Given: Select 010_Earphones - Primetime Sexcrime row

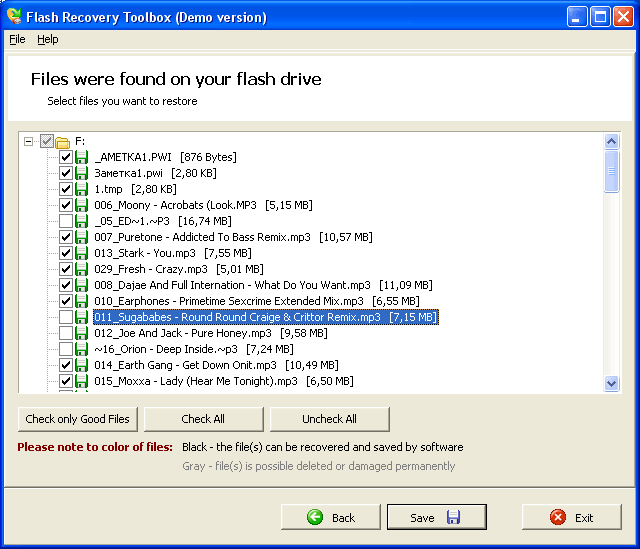Looking at the screenshot, I should coord(257,301).
